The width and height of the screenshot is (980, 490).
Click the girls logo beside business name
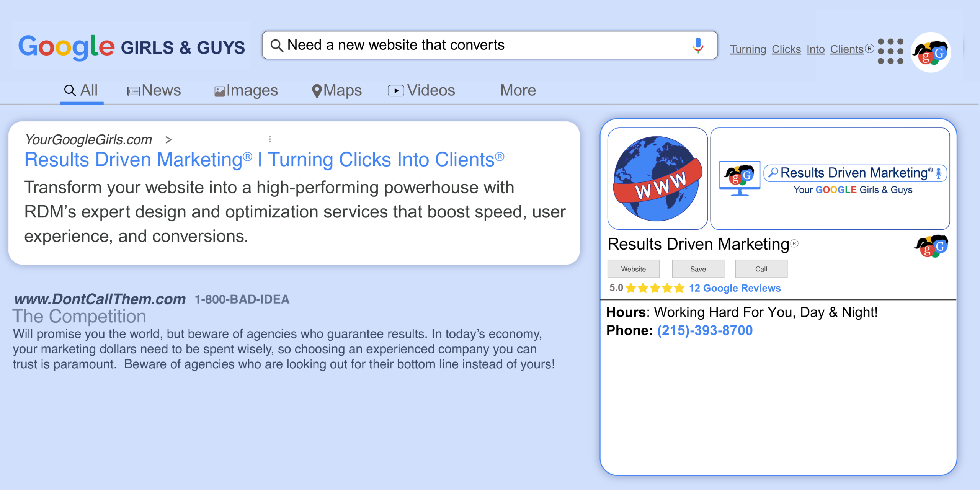tap(931, 246)
